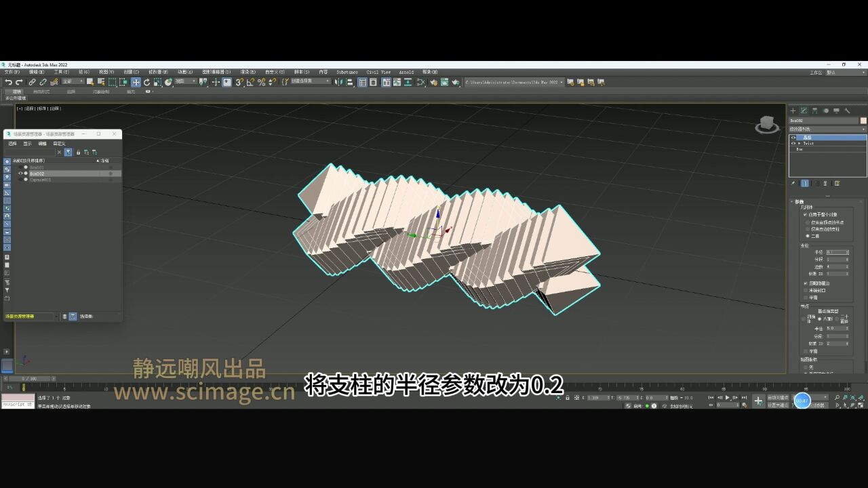Select Struts Only from Edges radio
This screenshot has height=488, width=868.
tap(807, 229)
